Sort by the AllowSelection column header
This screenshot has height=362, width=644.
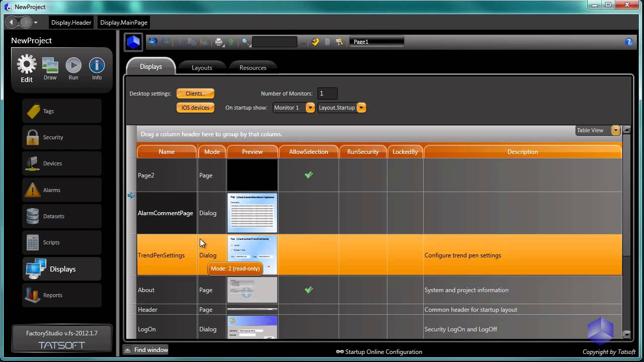coord(308,151)
